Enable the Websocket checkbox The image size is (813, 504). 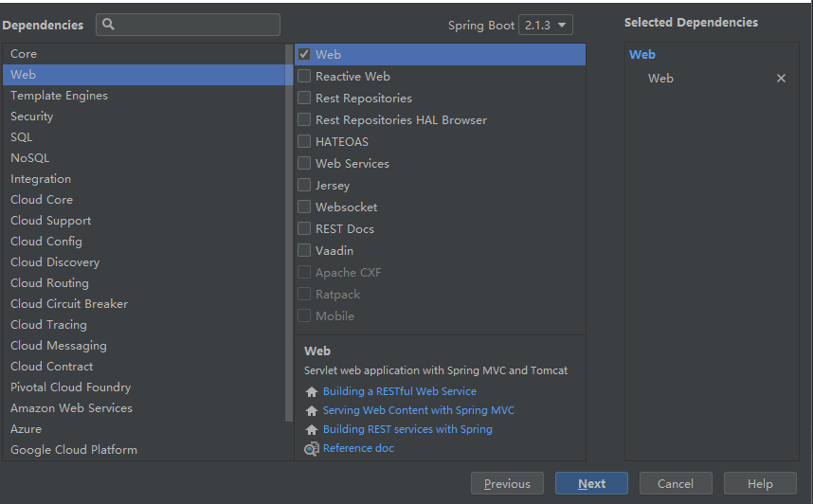pos(304,207)
